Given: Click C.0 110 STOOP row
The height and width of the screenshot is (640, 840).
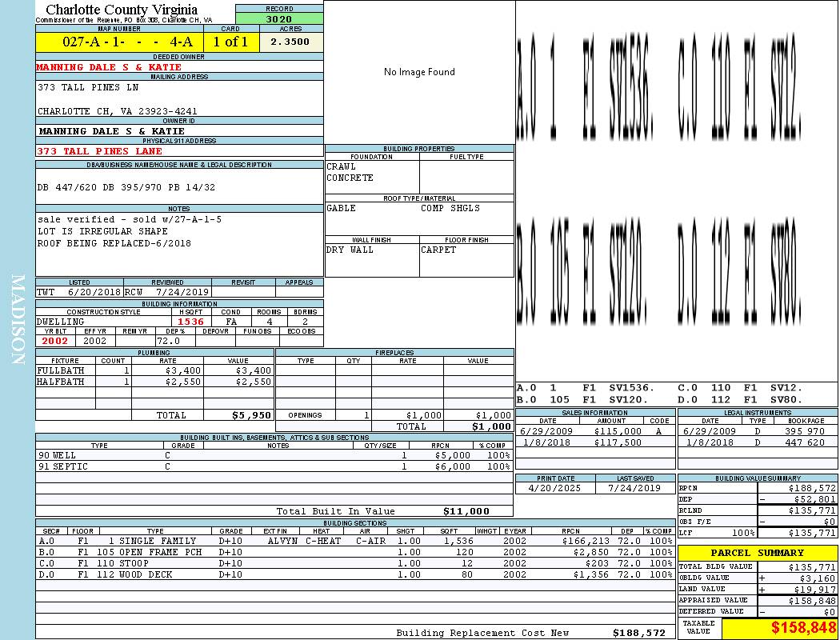Looking at the screenshot, I should pyautogui.click(x=355, y=564).
